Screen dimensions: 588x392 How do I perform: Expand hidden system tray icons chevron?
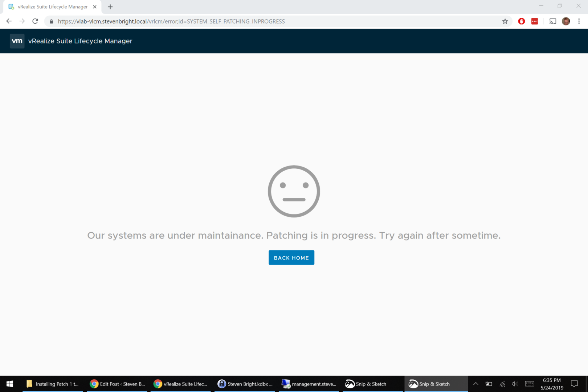[x=476, y=384]
